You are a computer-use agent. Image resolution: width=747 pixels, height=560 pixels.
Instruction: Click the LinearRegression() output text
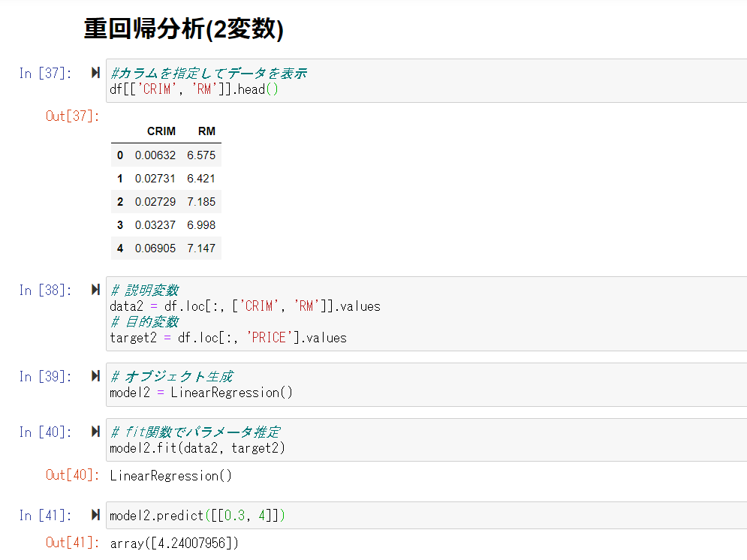click(170, 476)
